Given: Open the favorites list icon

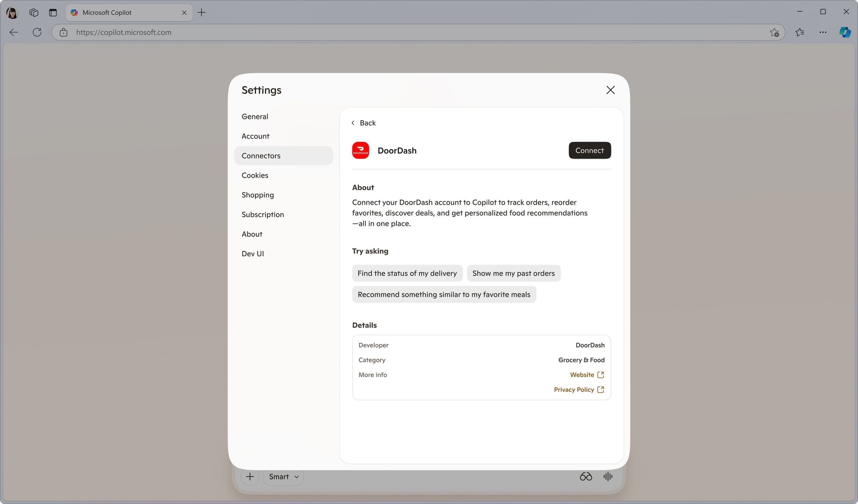Looking at the screenshot, I should click(x=800, y=32).
